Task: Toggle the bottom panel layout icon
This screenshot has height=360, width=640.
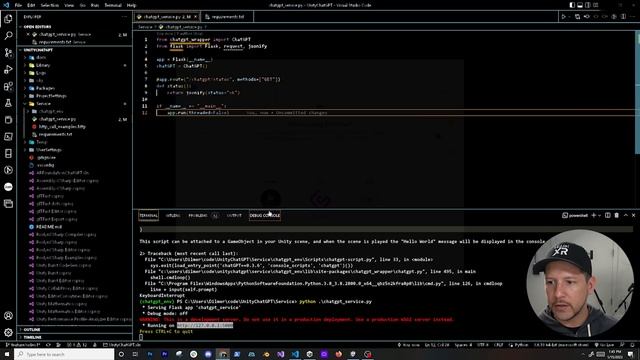Action: [580, 5]
